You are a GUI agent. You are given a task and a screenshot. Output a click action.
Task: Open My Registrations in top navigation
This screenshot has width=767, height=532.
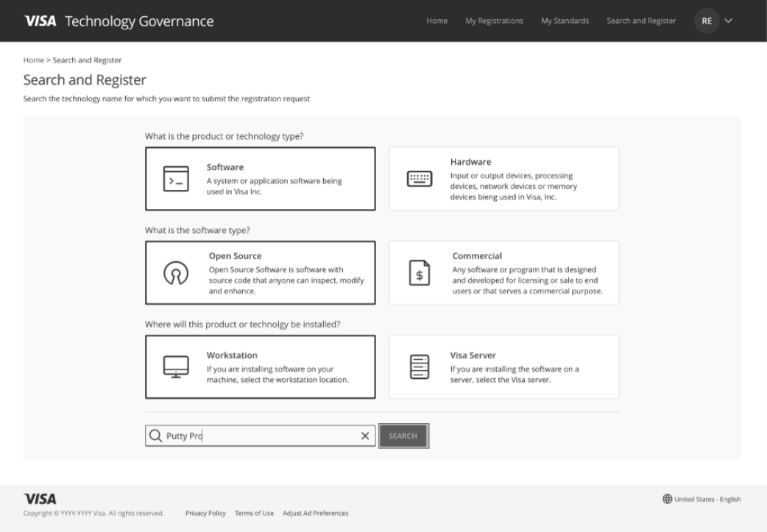(494, 21)
